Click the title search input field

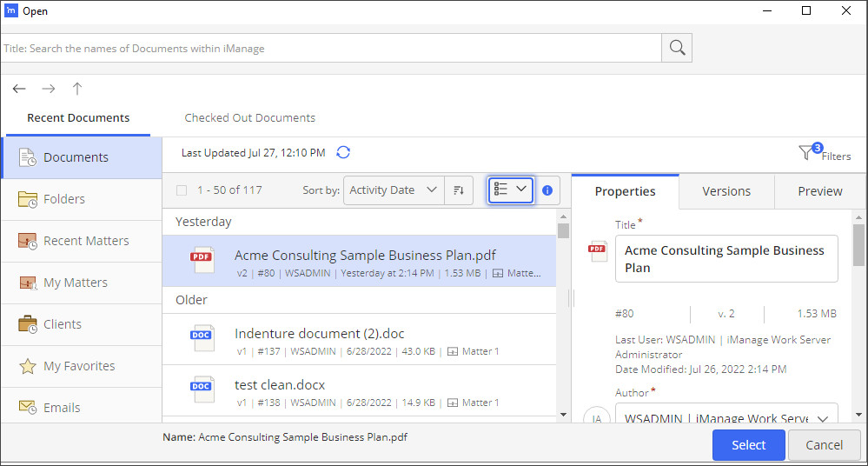pyautogui.click(x=331, y=48)
